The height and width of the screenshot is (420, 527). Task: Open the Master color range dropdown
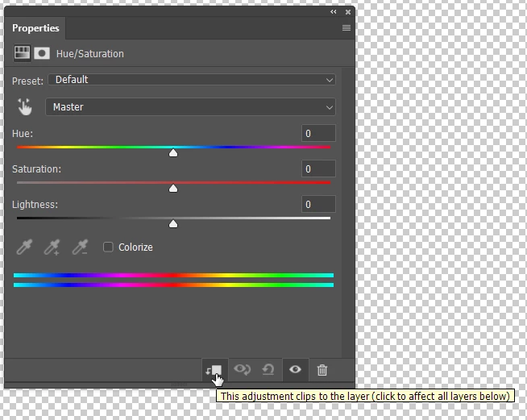point(190,107)
